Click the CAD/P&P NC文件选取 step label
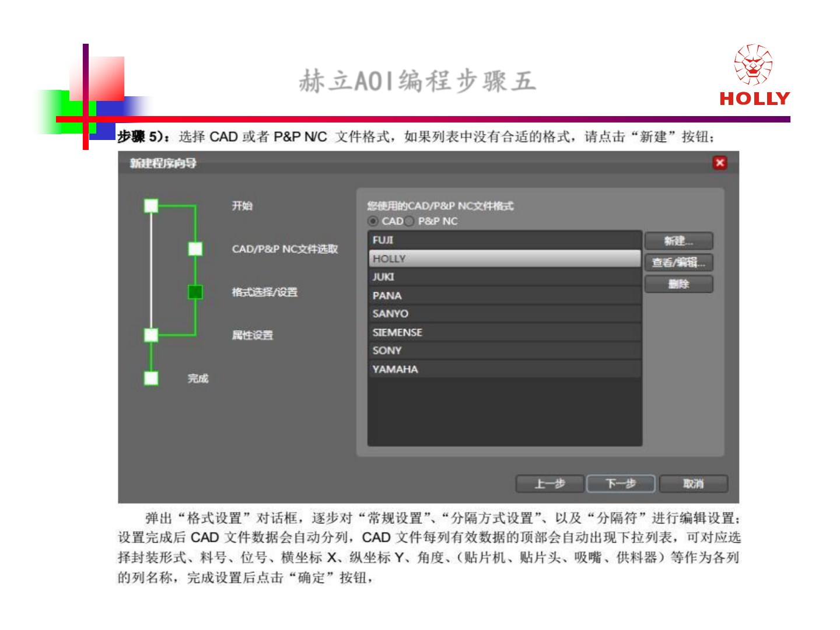The width and height of the screenshot is (840, 630). point(285,249)
